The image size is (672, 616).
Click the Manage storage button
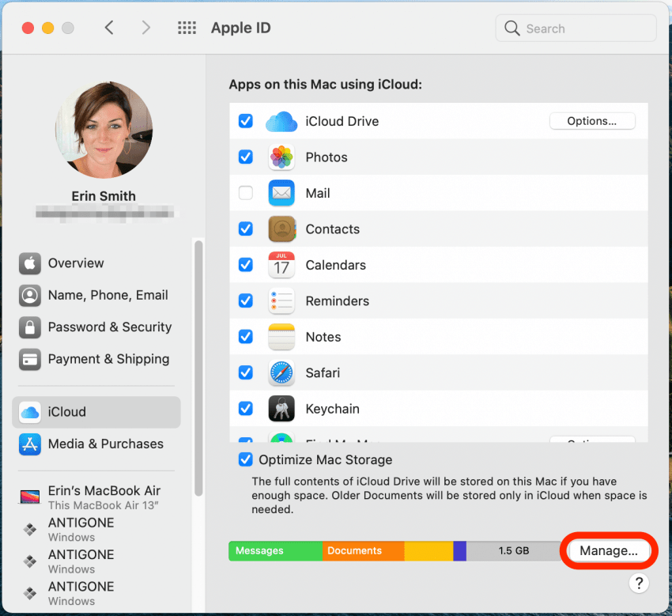[x=609, y=551]
